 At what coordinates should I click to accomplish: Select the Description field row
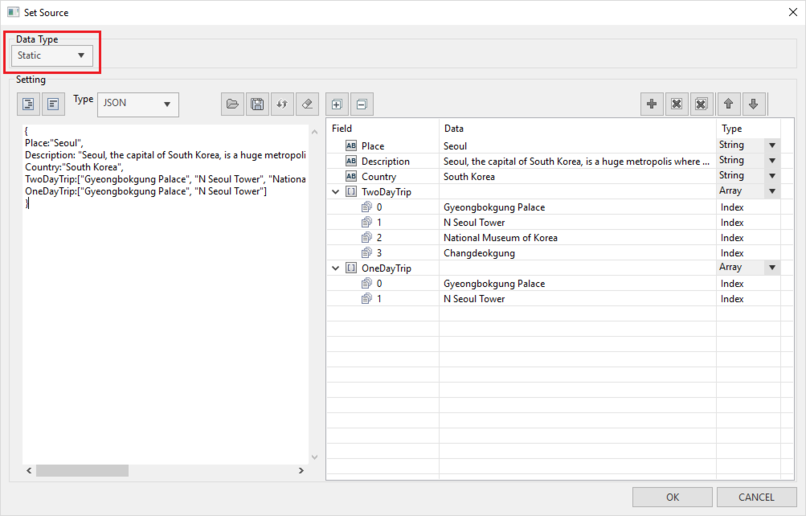point(385,161)
